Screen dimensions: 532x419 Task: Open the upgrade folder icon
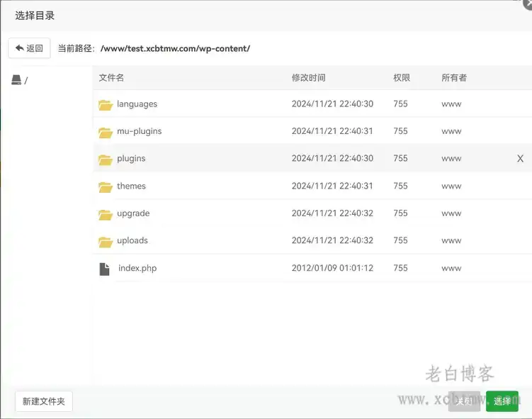point(106,214)
